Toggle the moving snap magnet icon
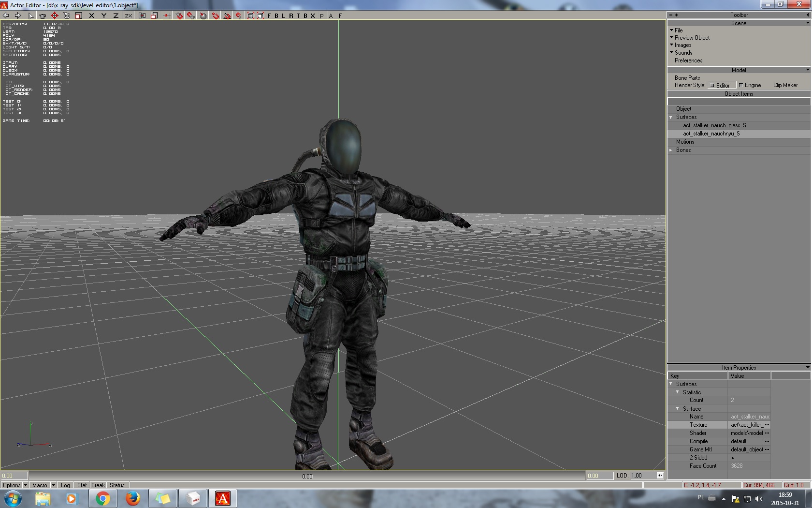Viewport: 812px width, 508px height. [191, 15]
